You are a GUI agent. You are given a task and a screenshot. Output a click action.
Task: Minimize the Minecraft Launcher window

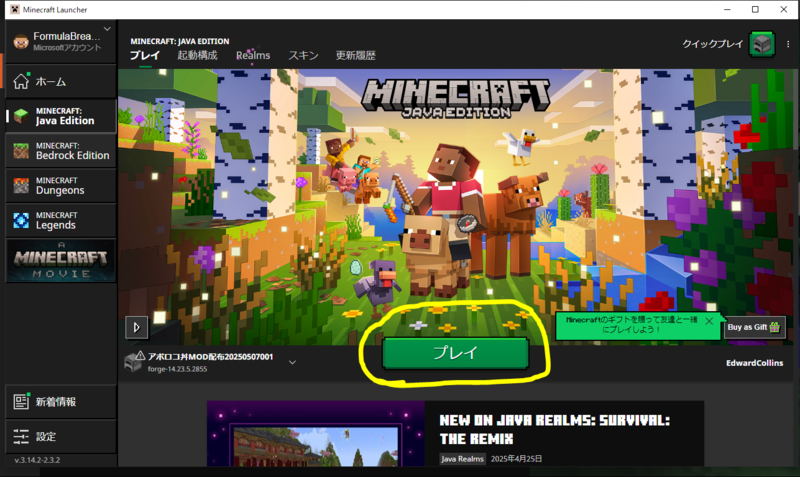coord(728,9)
